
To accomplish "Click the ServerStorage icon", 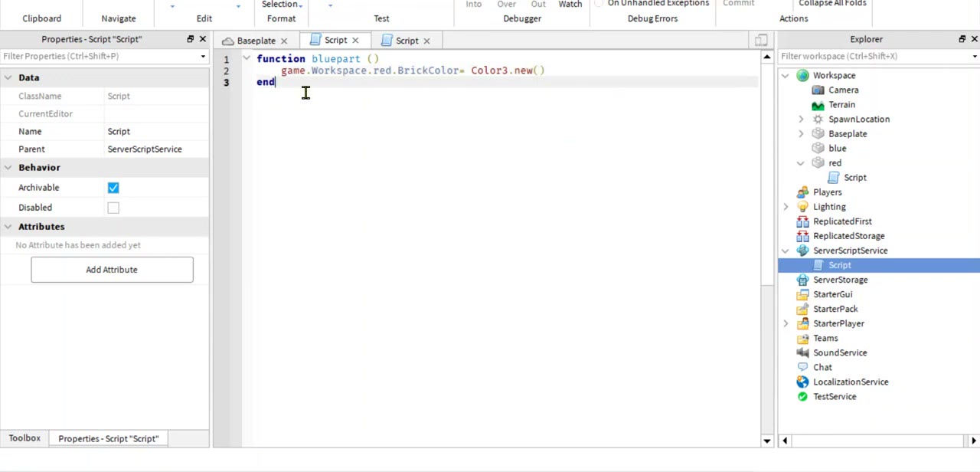I will [802, 280].
